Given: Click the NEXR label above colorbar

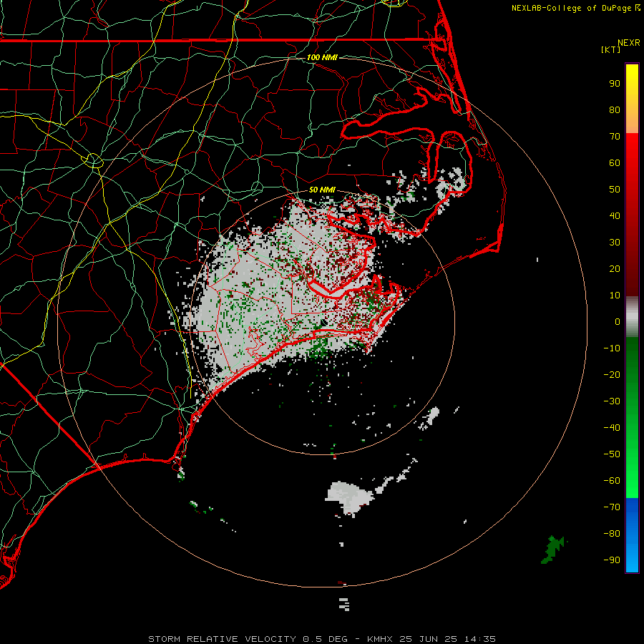Looking at the screenshot, I should (629, 43).
